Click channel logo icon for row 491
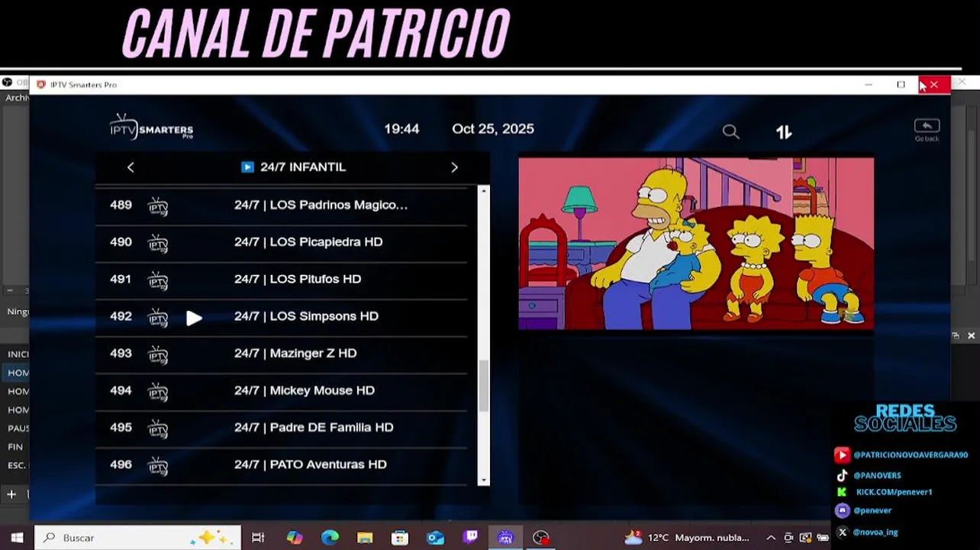The width and height of the screenshot is (980, 550). 158,280
